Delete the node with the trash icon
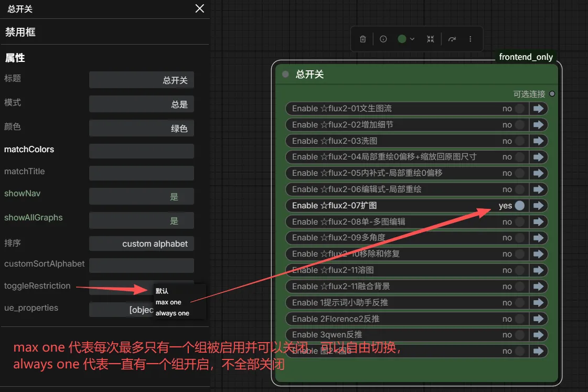The width and height of the screenshot is (588, 392). tap(362, 39)
